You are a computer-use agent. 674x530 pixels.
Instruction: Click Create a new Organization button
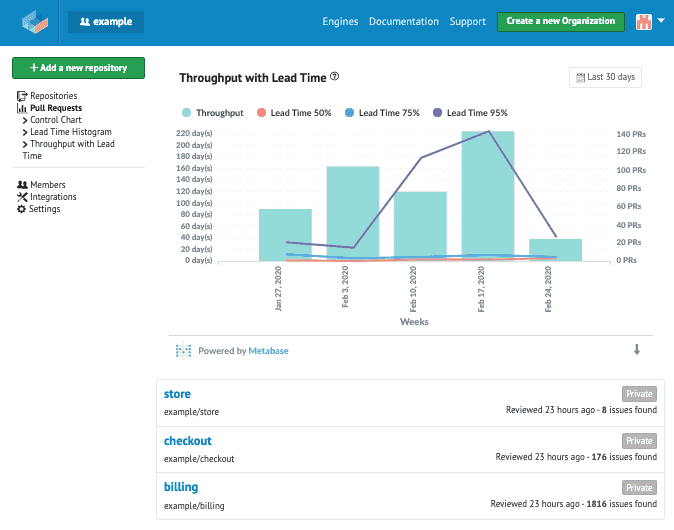click(x=560, y=21)
